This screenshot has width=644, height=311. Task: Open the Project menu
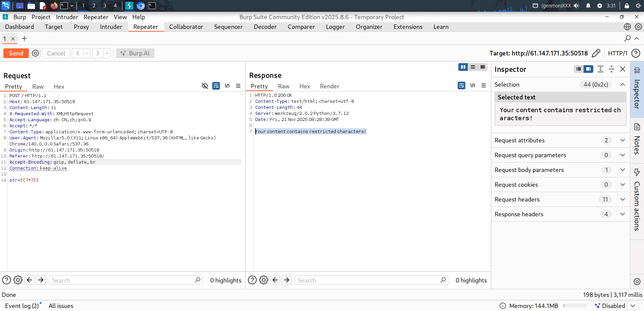(x=41, y=17)
